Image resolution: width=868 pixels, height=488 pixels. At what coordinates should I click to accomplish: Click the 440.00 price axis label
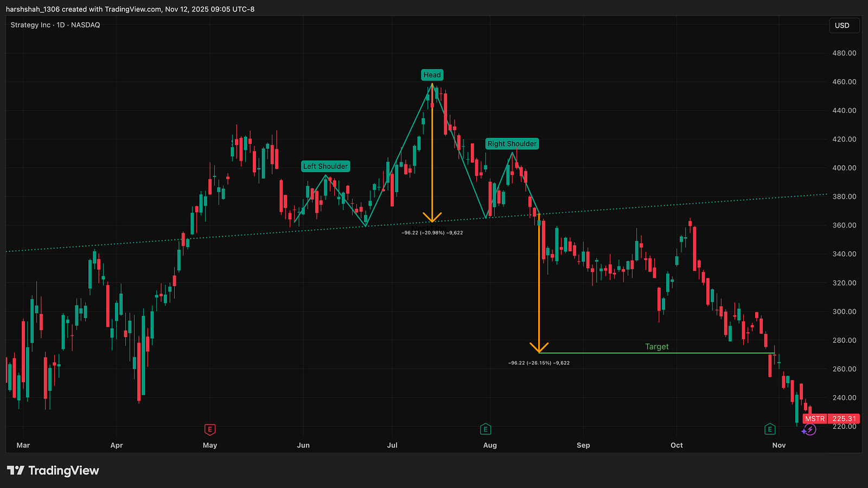click(x=844, y=111)
